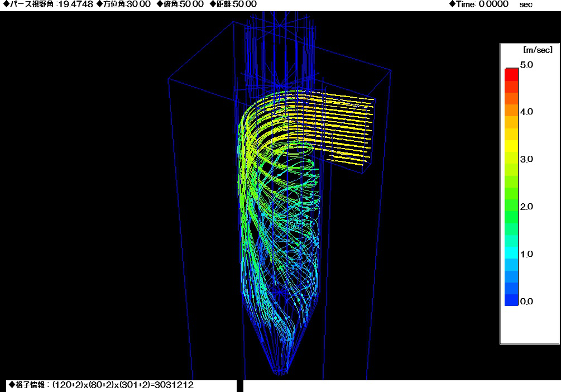Screen dimensions: 561x392
Task: Click the 4.0 legend value label
Action: (526, 112)
